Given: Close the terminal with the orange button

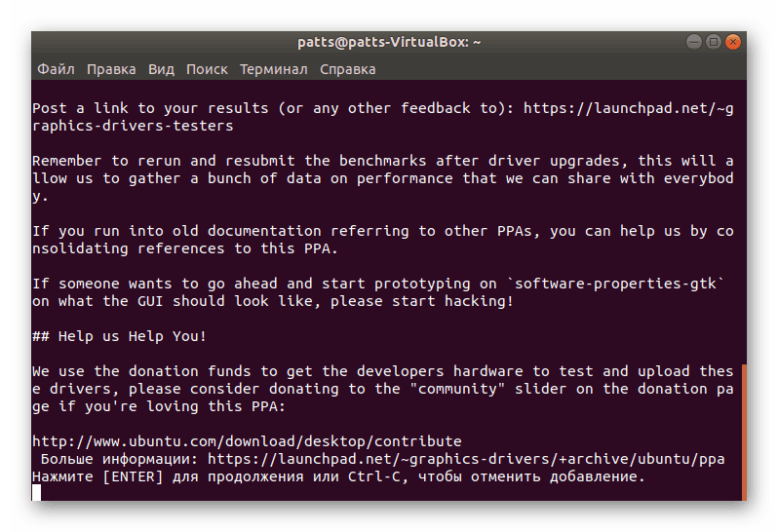Looking at the screenshot, I should 732,42.
